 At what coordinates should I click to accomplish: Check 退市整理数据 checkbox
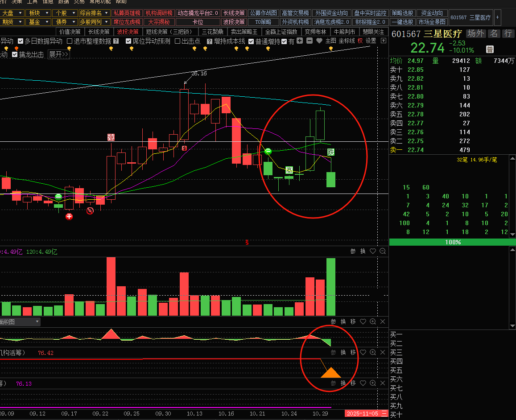pyautogui.click(x=70, y=41)
